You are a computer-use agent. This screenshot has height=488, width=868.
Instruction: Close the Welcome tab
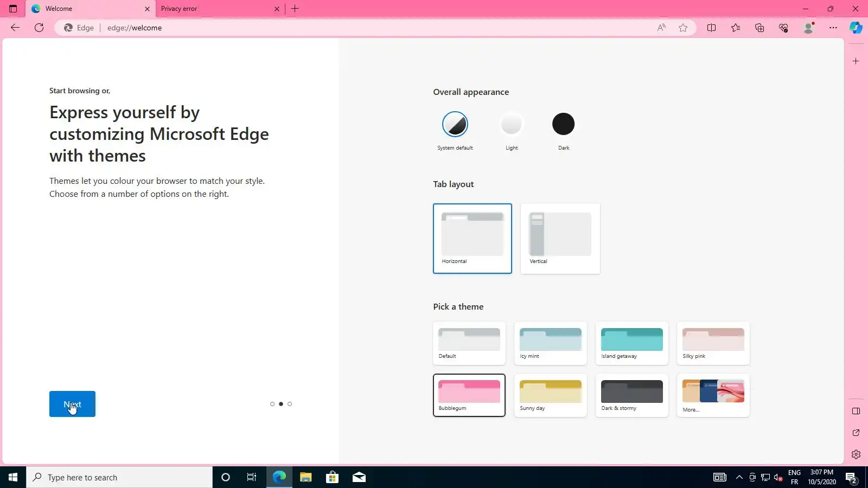pos(147,9)
